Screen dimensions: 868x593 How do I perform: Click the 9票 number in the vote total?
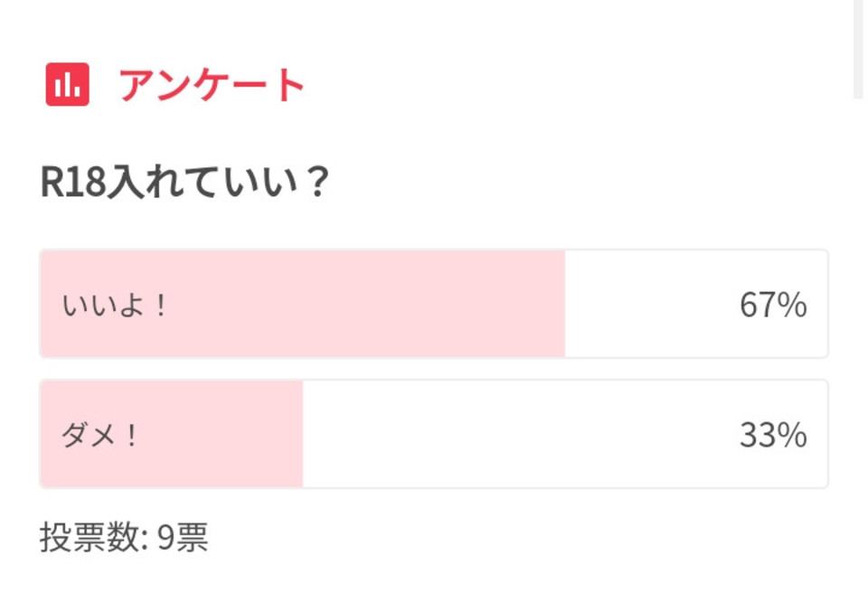click(183, 537)
